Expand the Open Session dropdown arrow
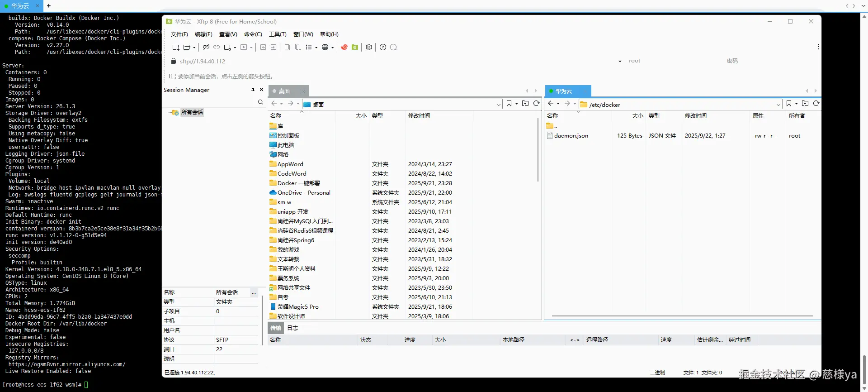The image size is (868, 392). 194,48
